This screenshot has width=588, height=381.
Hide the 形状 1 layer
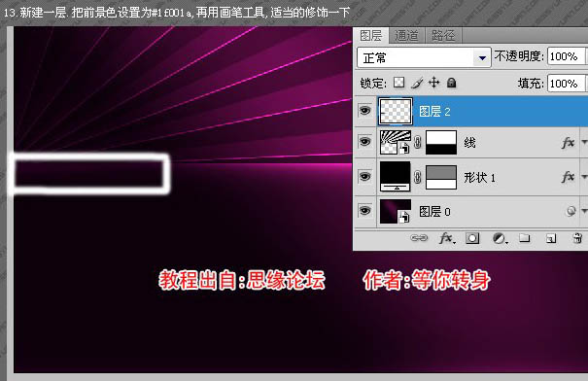click(364, 176)
